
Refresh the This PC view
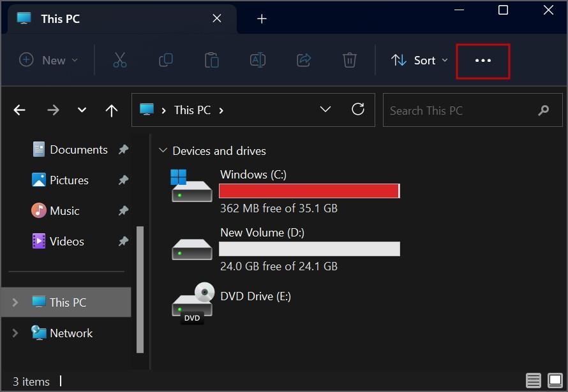(x=358, y=109)
